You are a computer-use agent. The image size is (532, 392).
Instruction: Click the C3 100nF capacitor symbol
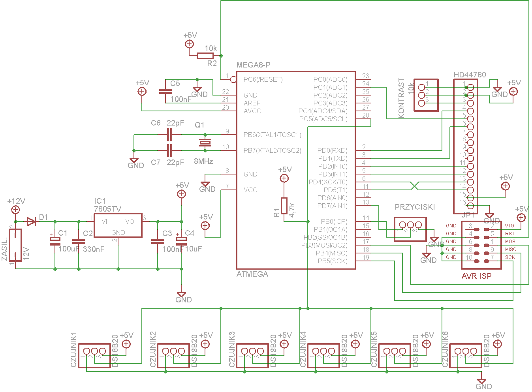(x=158, y=241)
